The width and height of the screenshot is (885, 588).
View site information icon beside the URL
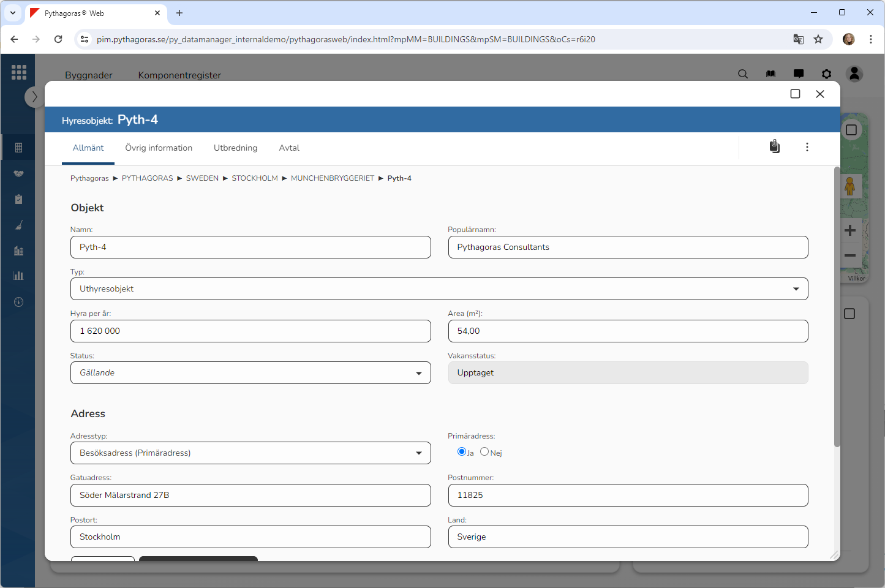pyautogui.click(x=85, y=39)
